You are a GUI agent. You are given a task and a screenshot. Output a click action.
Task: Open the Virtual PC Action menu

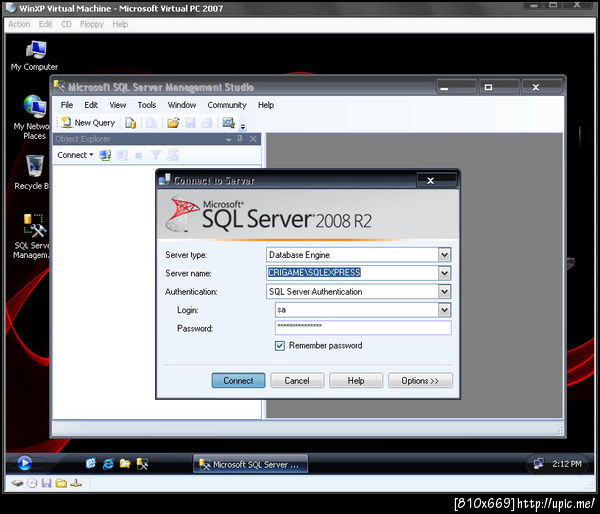click(19, 24)
